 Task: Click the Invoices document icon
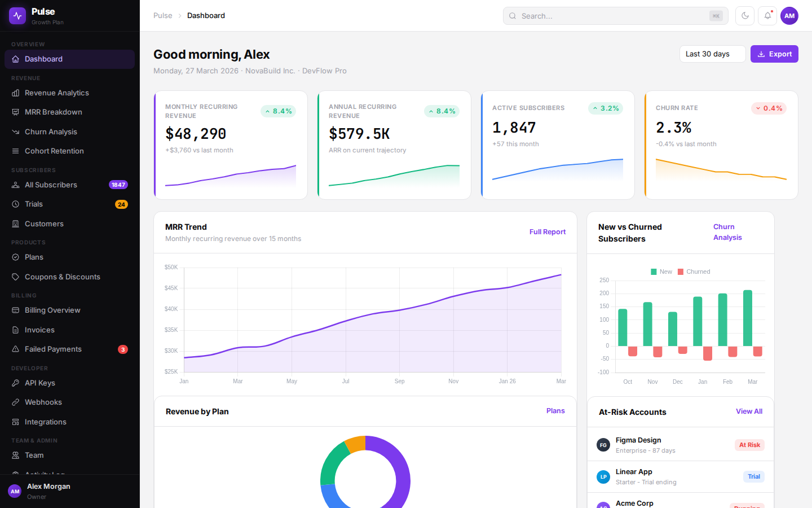point(16,330)
